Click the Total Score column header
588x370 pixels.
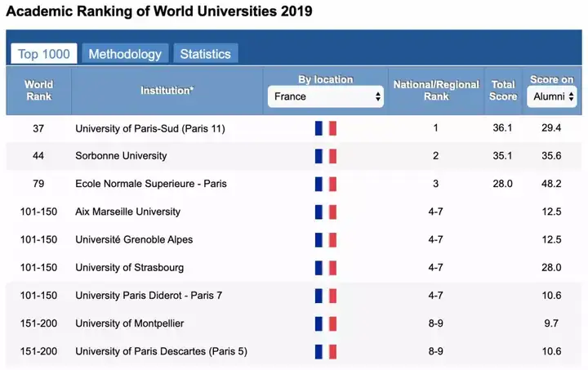[502, 90]
